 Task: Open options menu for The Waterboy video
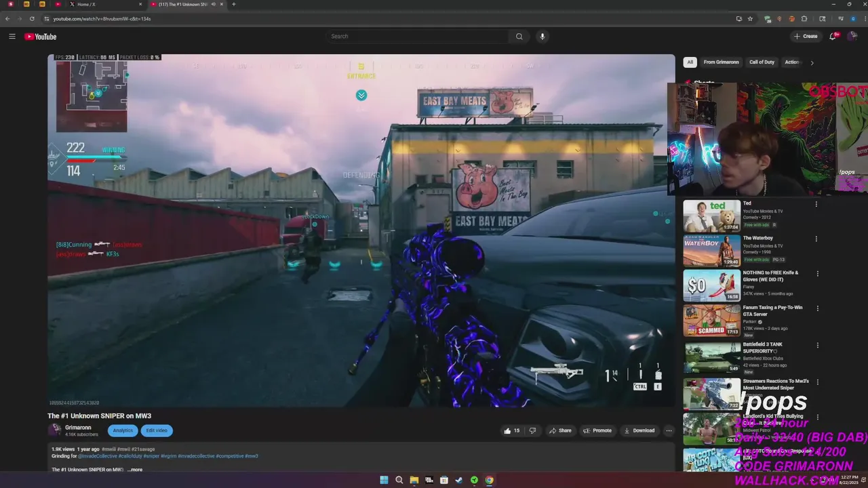(x=816, y=239)
